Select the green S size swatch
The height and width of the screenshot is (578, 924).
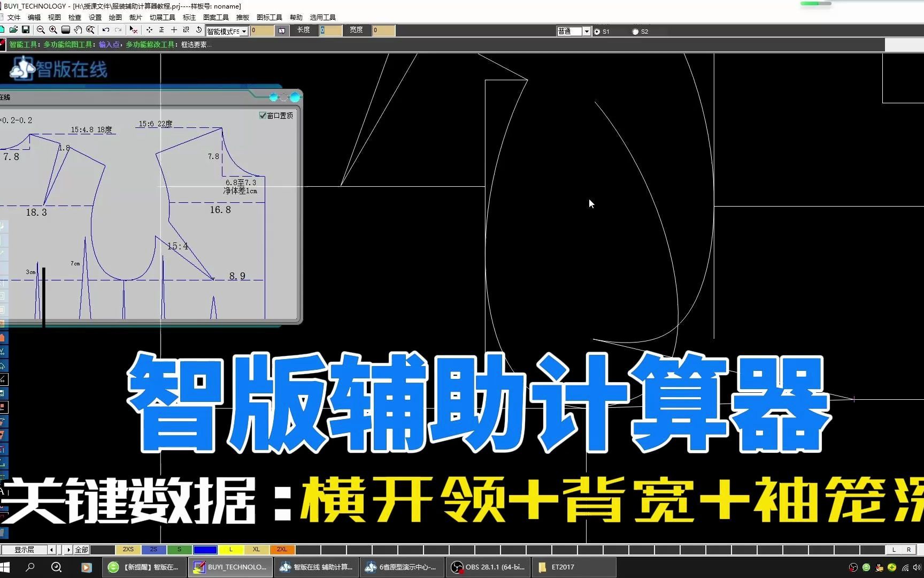pyautogui.click(x=180, y=550)
